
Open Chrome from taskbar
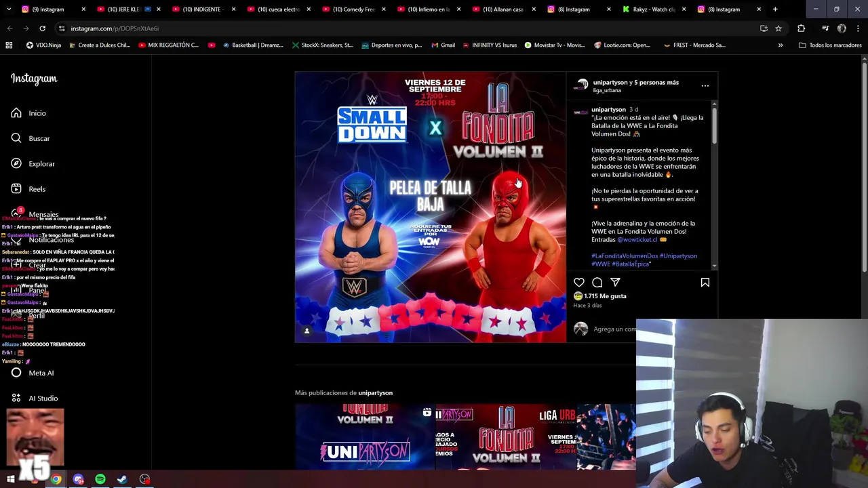(56, 479)
